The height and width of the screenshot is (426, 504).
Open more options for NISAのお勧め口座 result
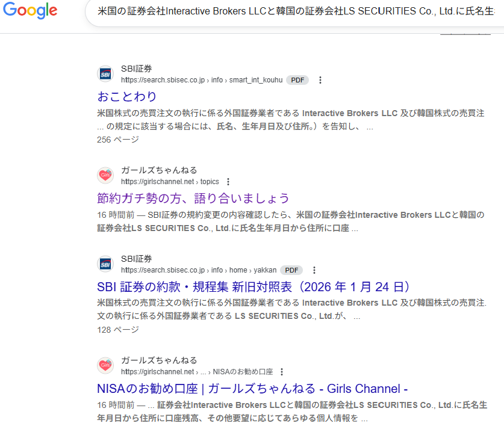click(282, 372)
